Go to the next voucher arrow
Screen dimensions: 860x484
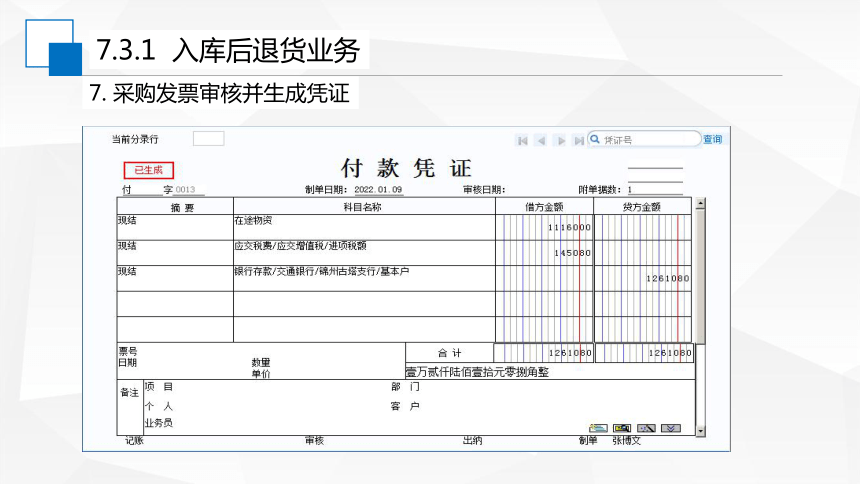pos(561,140)
